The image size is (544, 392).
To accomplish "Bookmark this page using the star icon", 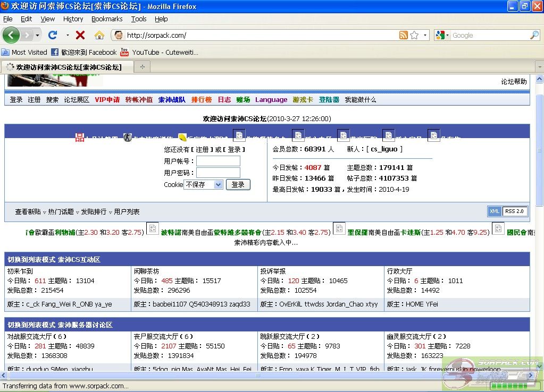I will tap(414, 35).
